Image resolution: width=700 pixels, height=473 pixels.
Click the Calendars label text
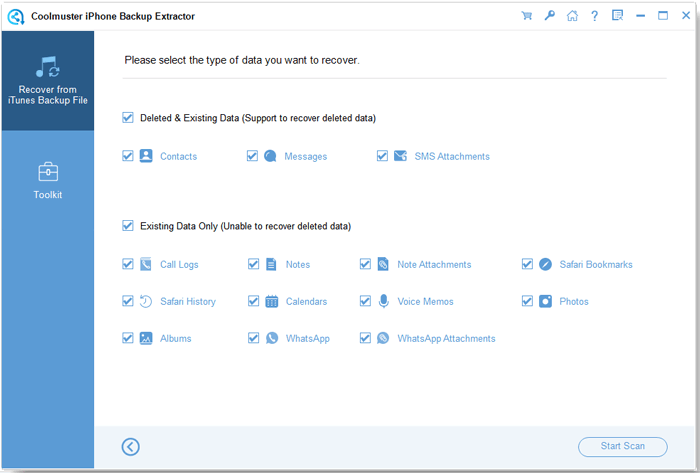click(x=306, y=302)
